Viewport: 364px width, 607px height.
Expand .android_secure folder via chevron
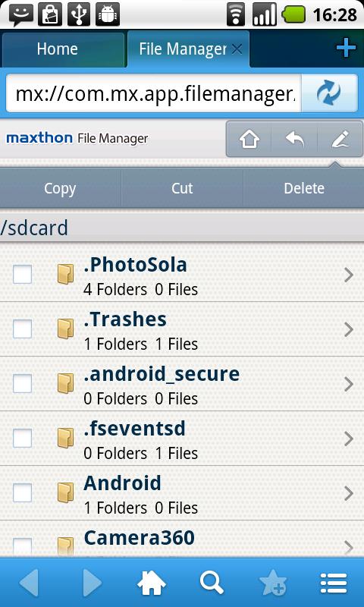[x=349, y=385]
